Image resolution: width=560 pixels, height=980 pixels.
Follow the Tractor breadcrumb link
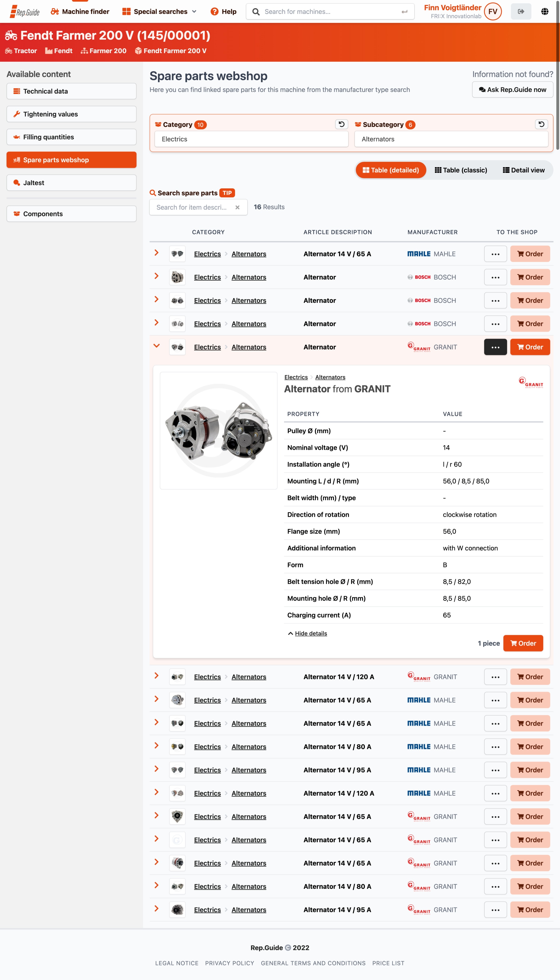click(21, 51)
